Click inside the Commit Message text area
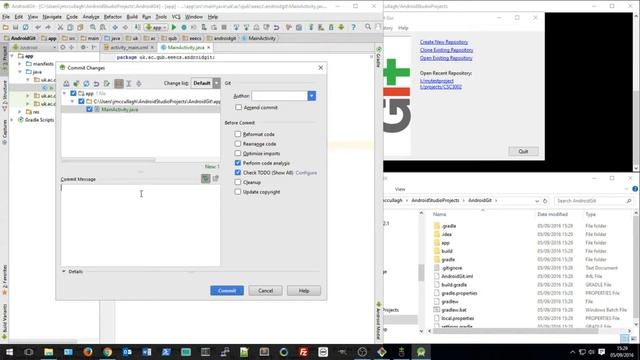This screenshot has width=640, height=360. pos(140,225)
